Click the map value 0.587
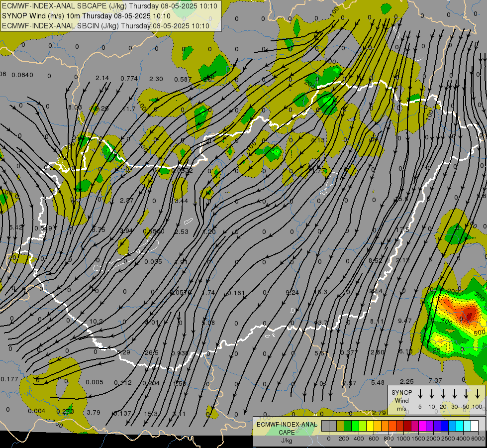 coord(183,80)
